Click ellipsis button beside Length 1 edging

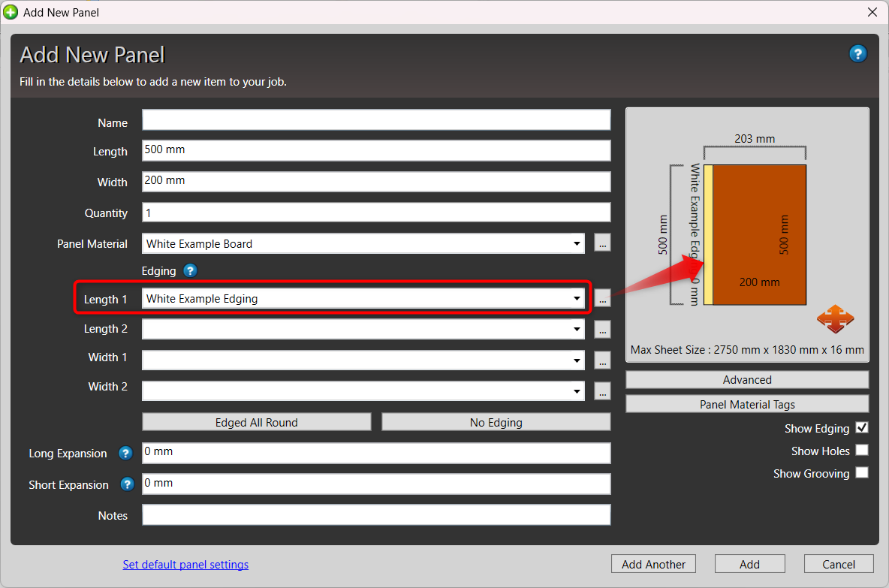(602, 298)
